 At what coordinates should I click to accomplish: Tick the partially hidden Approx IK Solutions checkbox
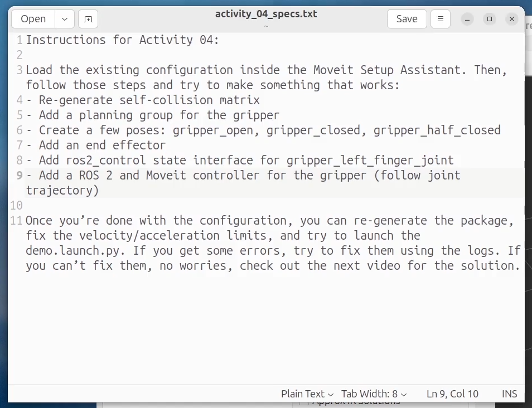click(304, 402)
